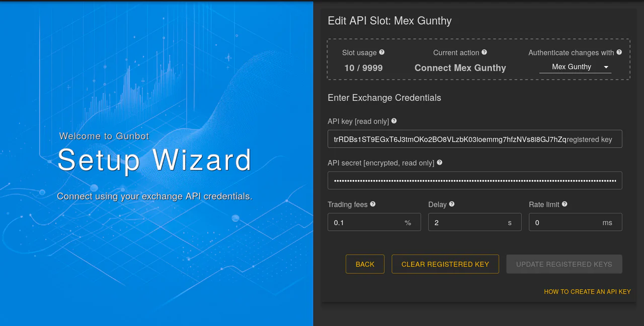Click the Welcome to Gunbot text

click(x=104, y=136)
